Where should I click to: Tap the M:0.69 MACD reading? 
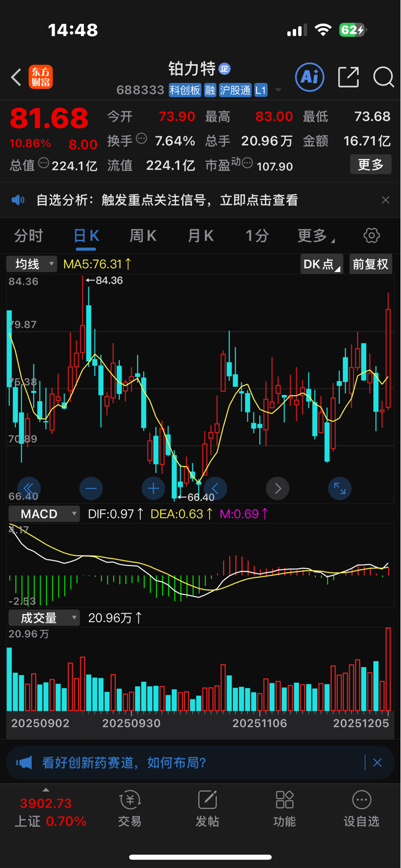(x=244, y=514)
